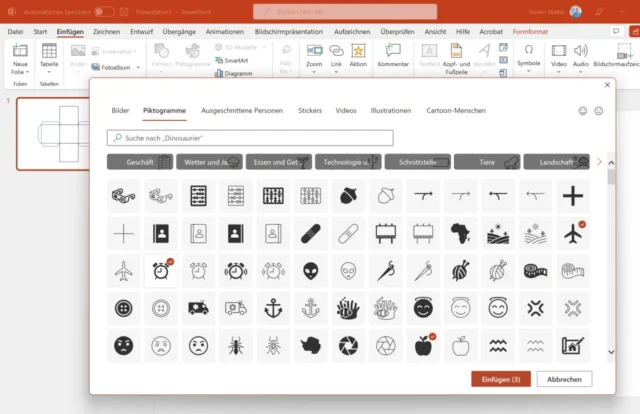This screenshot has height=414, width=640.
Task: Select the filled tape measure icon
Action: pyautogui.click(x=535, y=271)
